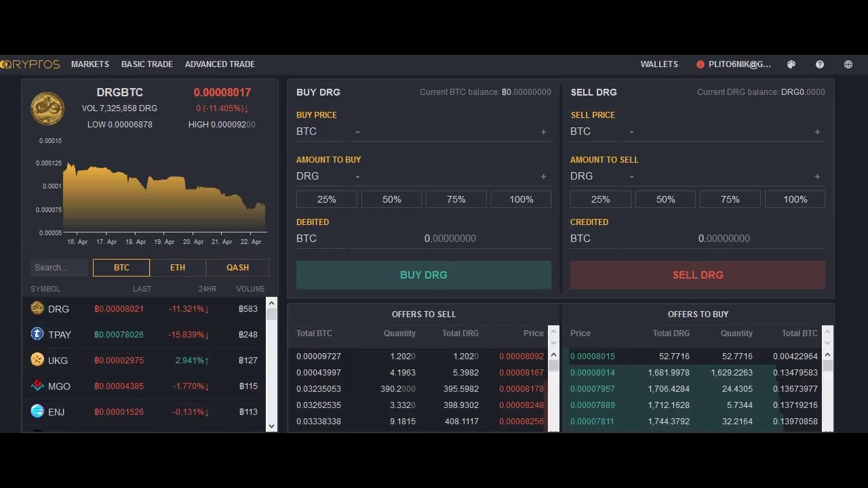Select the BTC market tab

[x=121, y=268]
